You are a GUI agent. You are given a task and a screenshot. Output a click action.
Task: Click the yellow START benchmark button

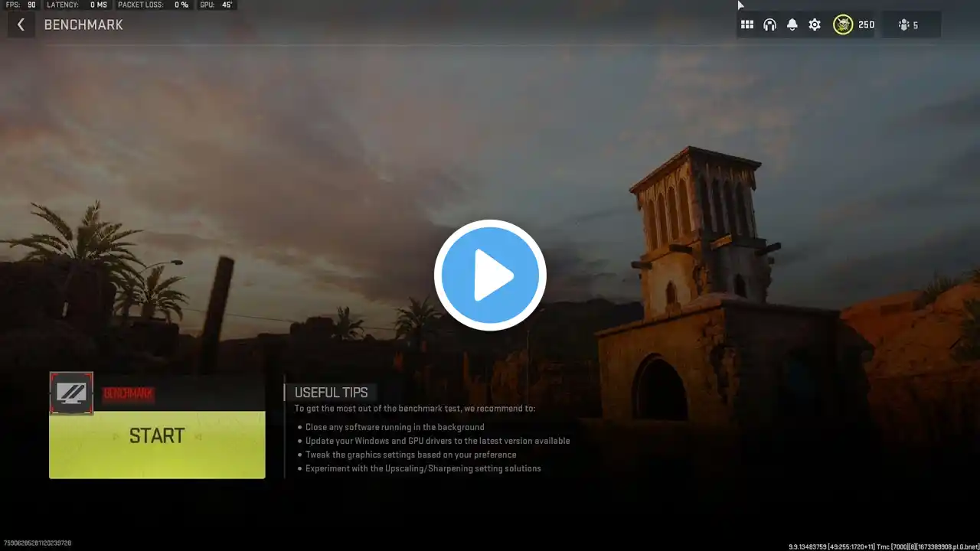tap(157, 445)
